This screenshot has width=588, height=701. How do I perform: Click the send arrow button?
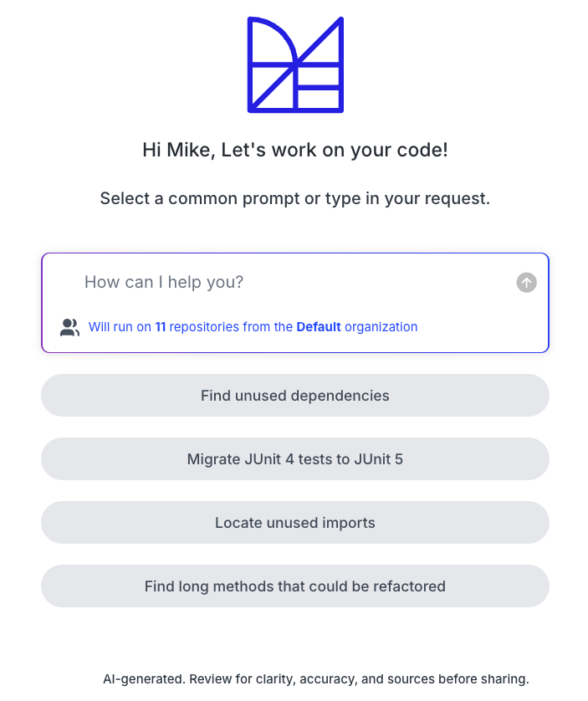526,283
